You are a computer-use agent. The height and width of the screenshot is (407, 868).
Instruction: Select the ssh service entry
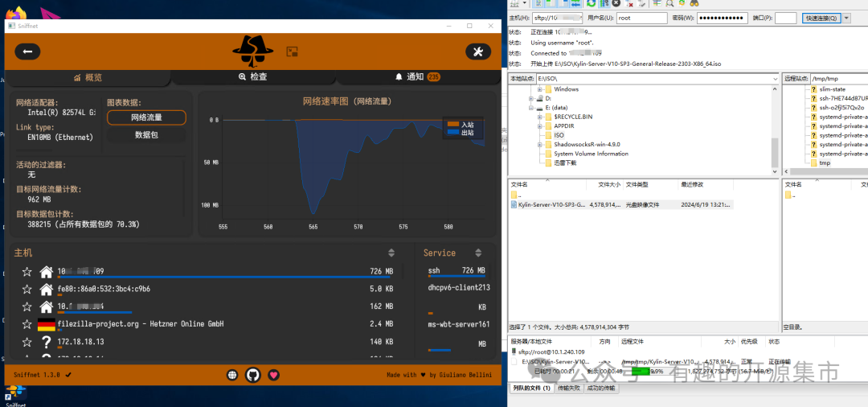click(x=457, y=271)
